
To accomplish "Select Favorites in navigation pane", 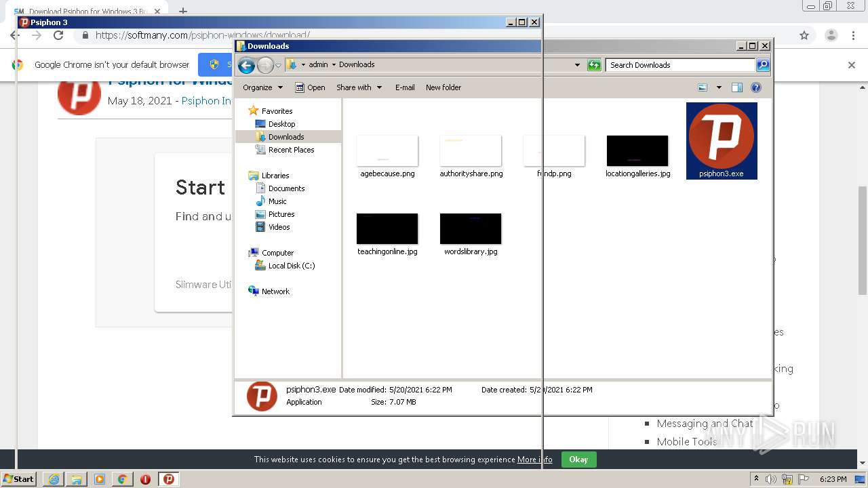I will point(277,111).
